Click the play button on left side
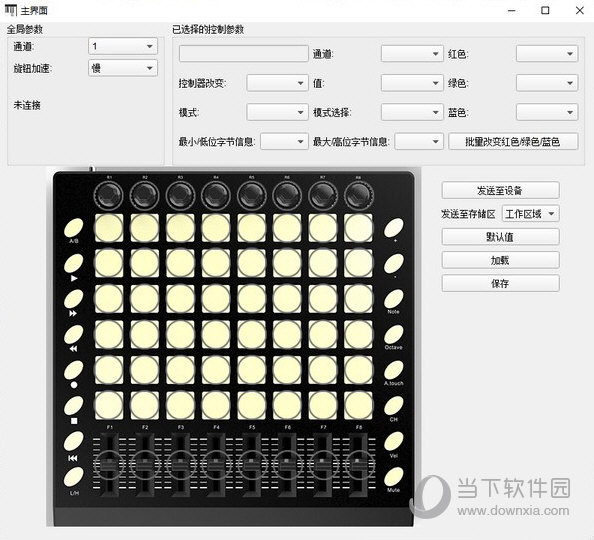This screenshot has width=594, height=540. pyautogui.click(x=73, y=263)
